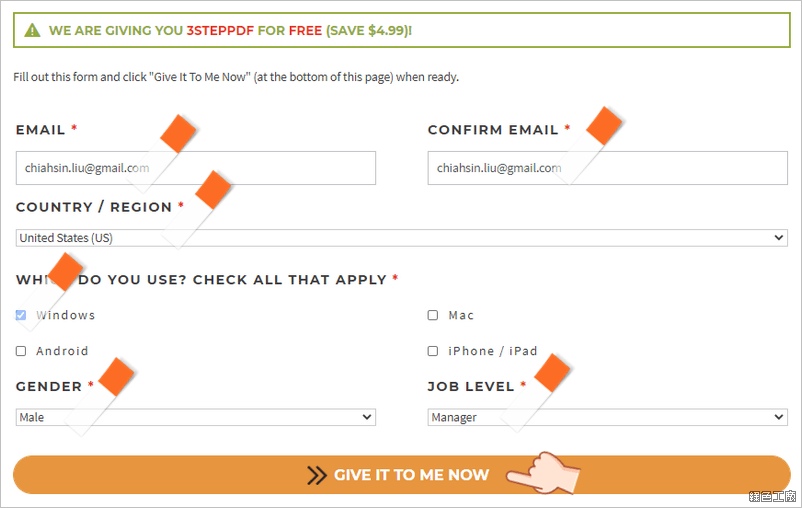802x508 pixels.
Task: Open the Country / Region dropdown
Action: (x=402, y=238)
